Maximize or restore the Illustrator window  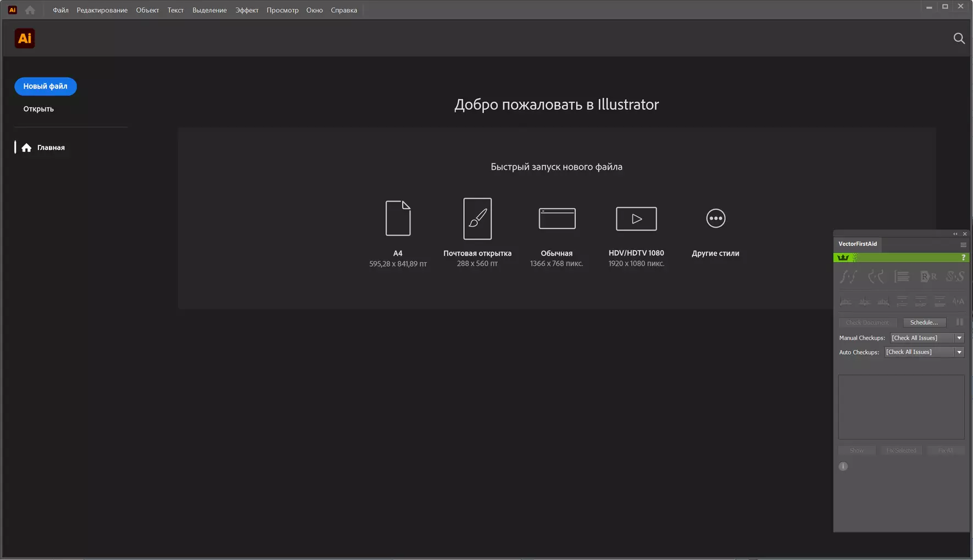pos(945,7)
